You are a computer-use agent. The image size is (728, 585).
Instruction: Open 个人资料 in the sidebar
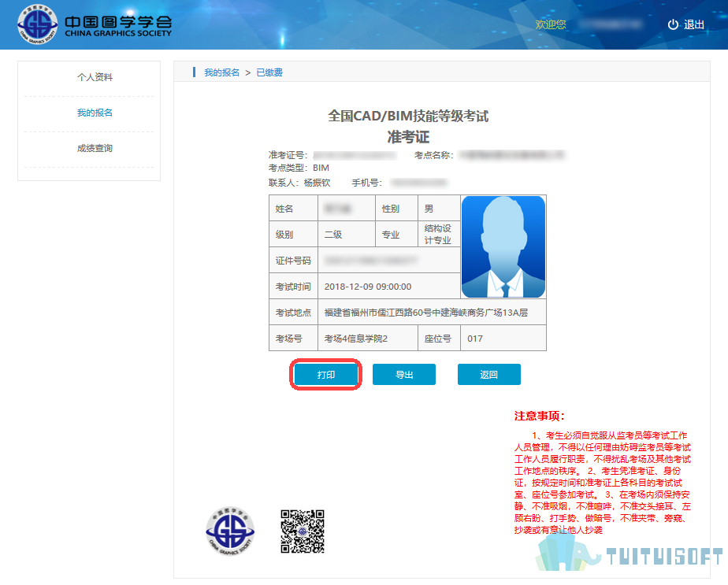pos(95,77)
